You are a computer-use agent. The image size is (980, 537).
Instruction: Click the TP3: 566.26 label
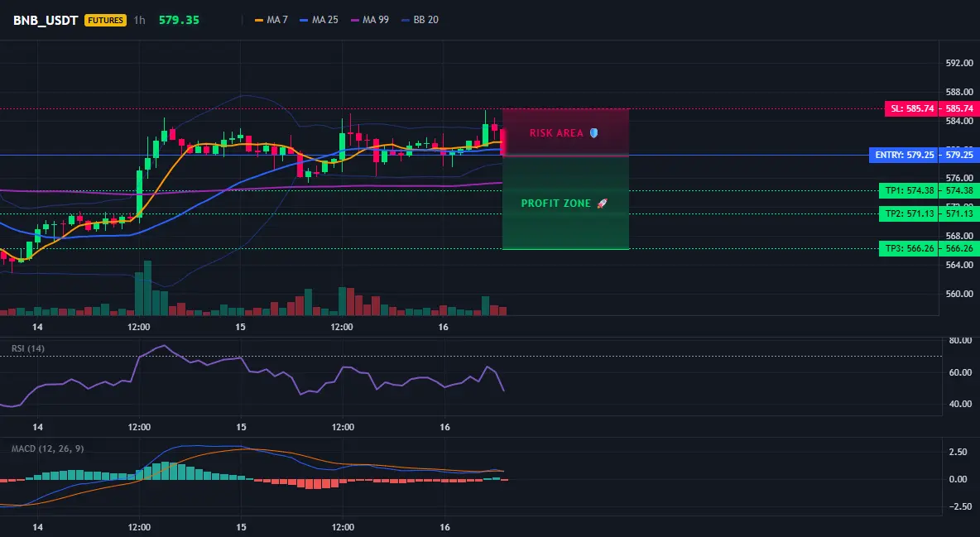coord(909,249)
